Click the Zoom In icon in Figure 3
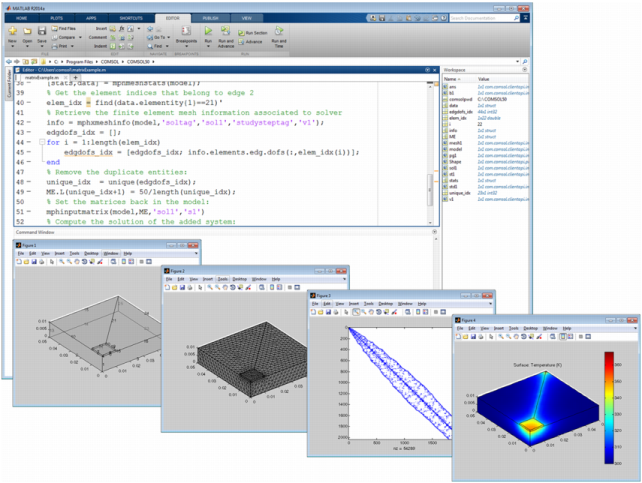The height and width of the screenshot is (483, 642). 356,312
